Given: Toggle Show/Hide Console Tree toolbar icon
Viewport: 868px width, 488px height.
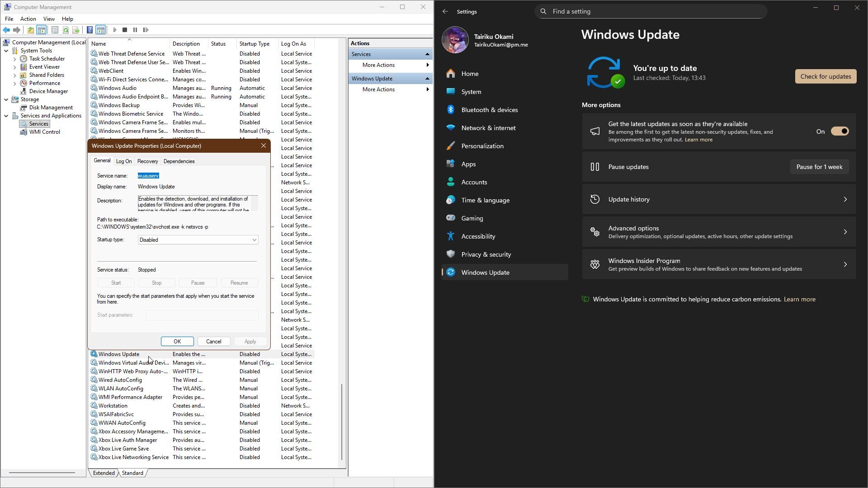Looking at the screenshot, I should tap(41, 30).
